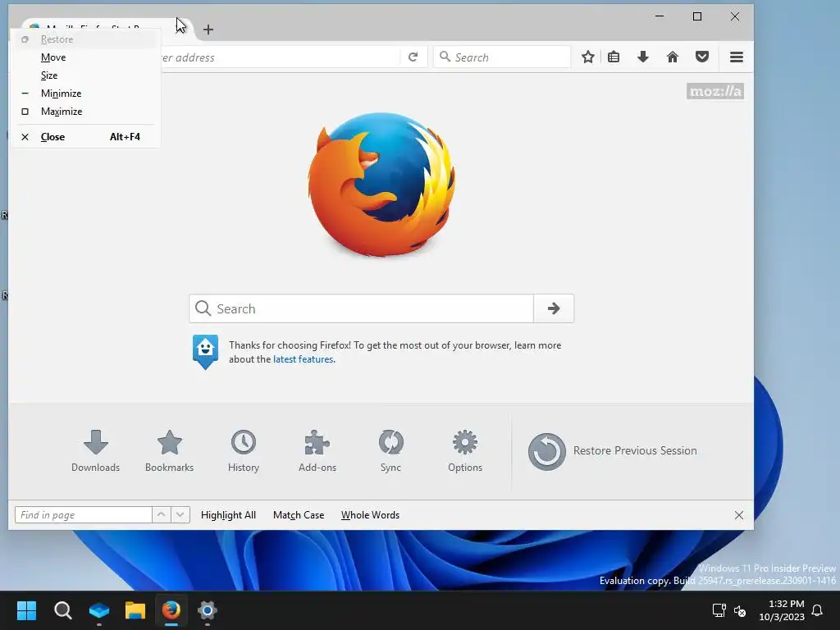Open Options from start page launcher
The image size is (840, 630).
pyautogui.click(x=465, y=450)
